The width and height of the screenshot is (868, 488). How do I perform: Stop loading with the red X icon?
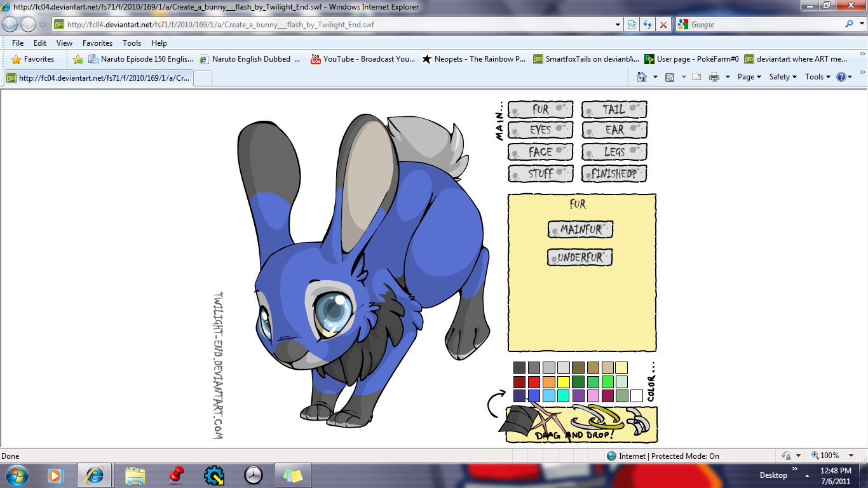(x=663, y=24)
